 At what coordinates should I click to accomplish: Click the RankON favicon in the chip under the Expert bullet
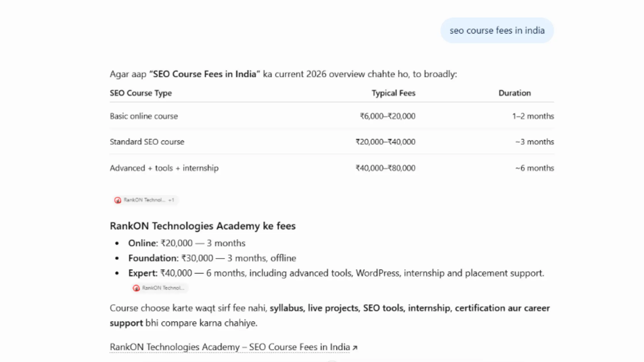pos(136,288)
